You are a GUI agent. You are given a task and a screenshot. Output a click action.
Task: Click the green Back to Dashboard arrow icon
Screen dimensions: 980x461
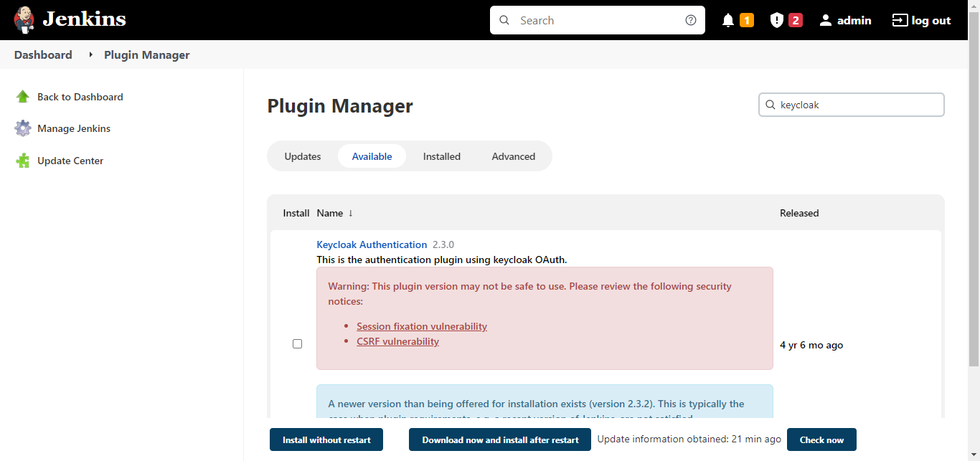tap(23, 97)
